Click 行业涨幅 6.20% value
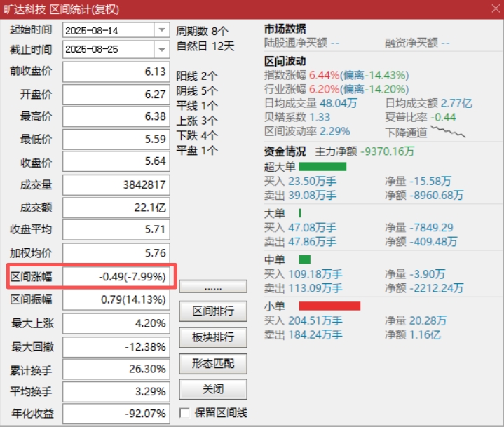This screenshot has height=427, width=504. click(324, 89)
